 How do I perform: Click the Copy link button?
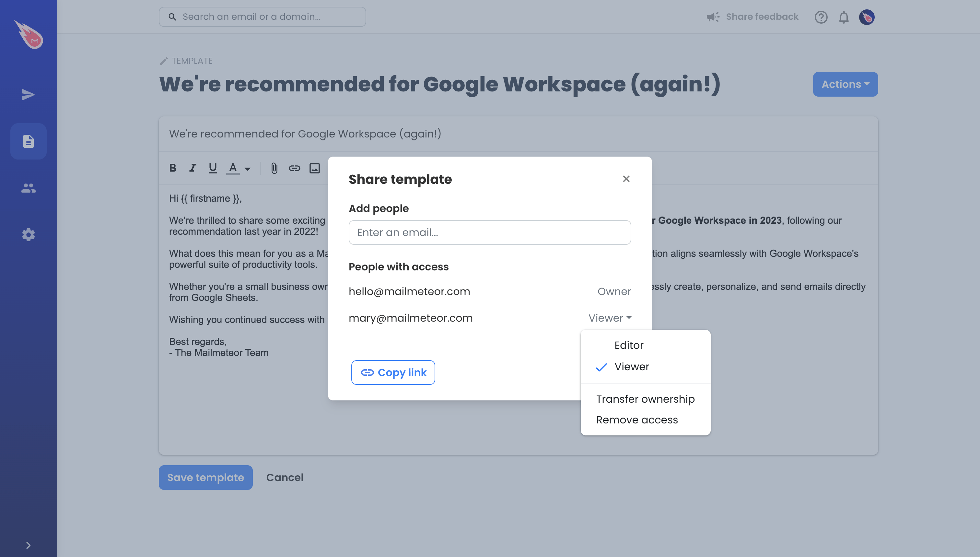[392, 372]
